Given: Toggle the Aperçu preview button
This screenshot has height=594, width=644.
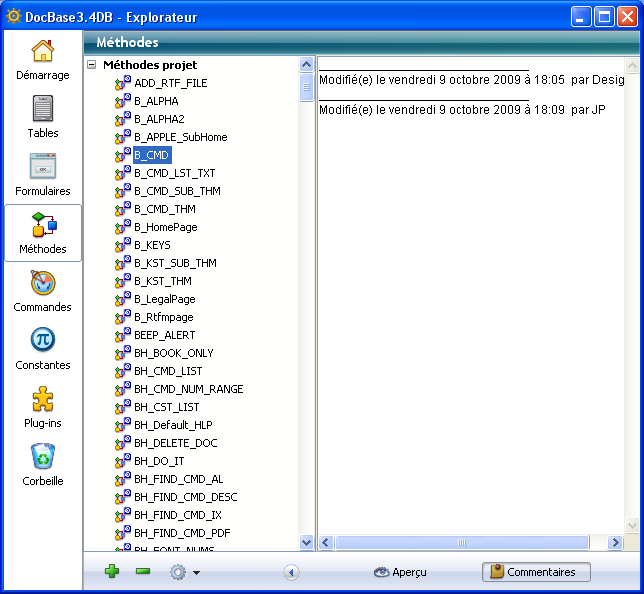Looking at the screenshot, I should click(x=400, y=572).
